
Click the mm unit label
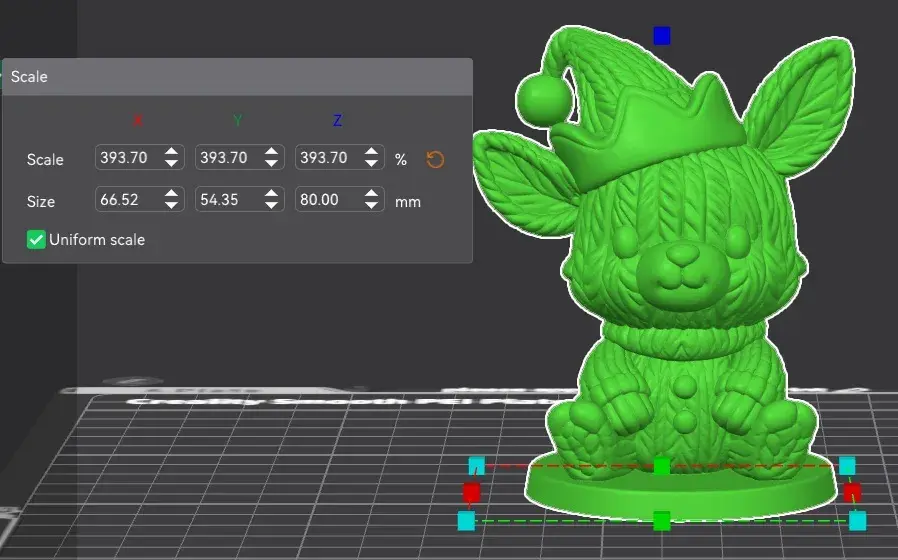tap(408, 202)
